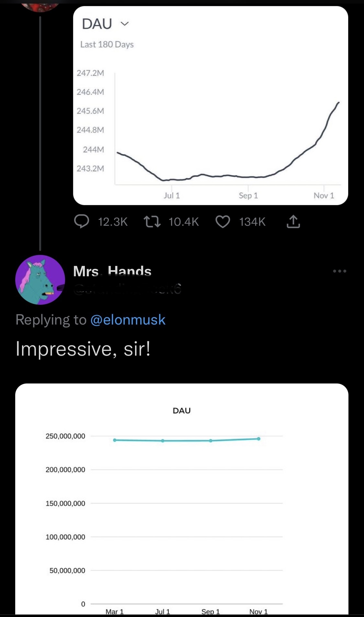Click the Nov 1 data point on teal line
Viewport: 364px width, 617px height.
(x=259, y=439)
